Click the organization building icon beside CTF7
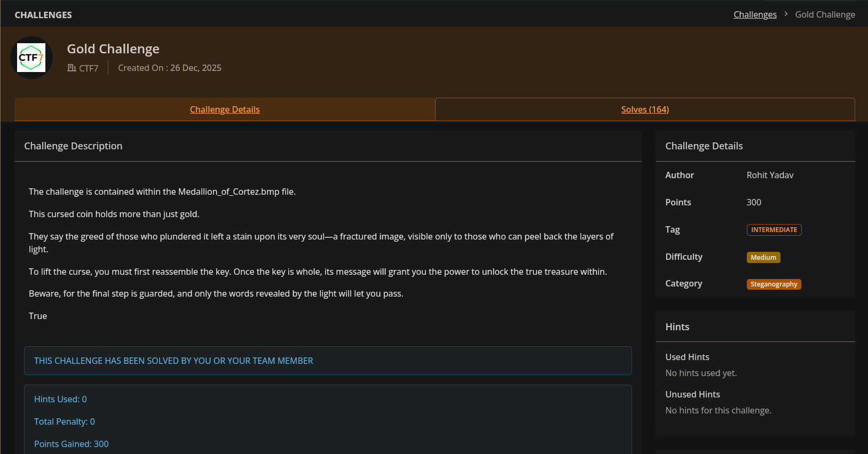Screen dimensions: 868x454 pos(72,68)
